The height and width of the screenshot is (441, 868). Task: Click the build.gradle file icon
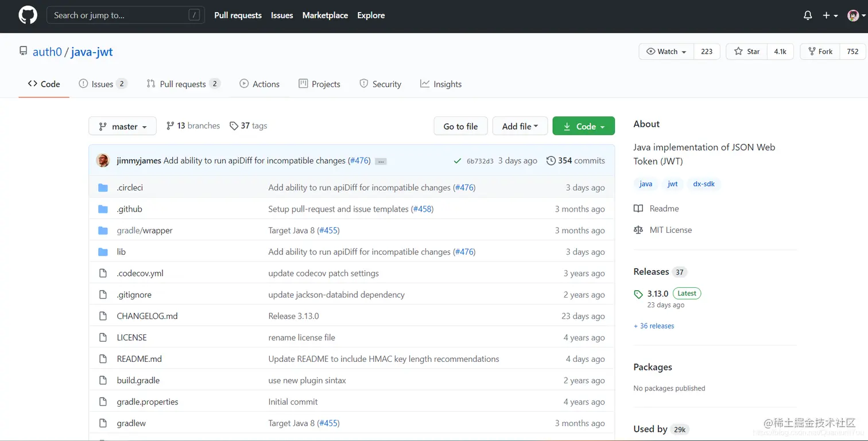[x=103, y=380]
